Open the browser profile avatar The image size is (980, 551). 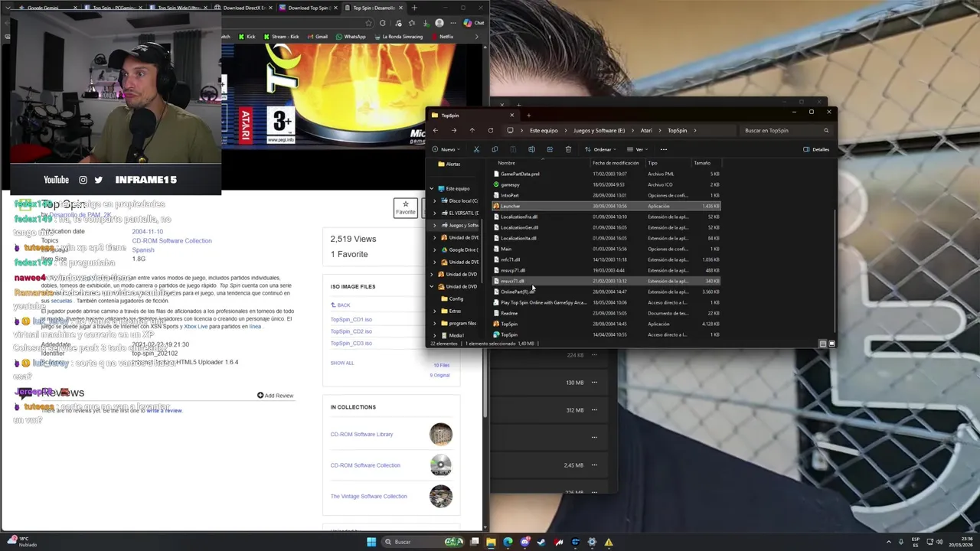pyautogui.click(x=439, y=23)
